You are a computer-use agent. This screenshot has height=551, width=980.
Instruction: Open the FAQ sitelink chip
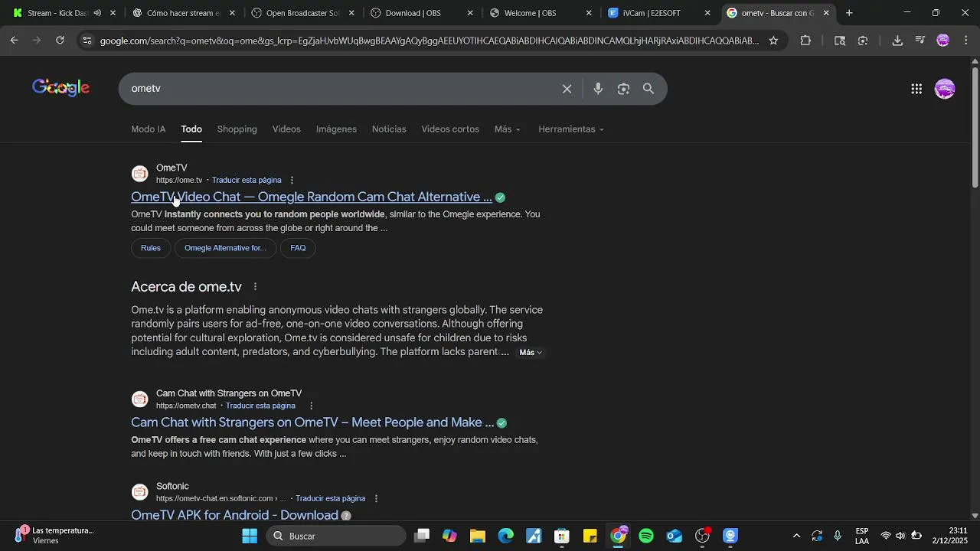pyautogui.click(x=298, y=248)
